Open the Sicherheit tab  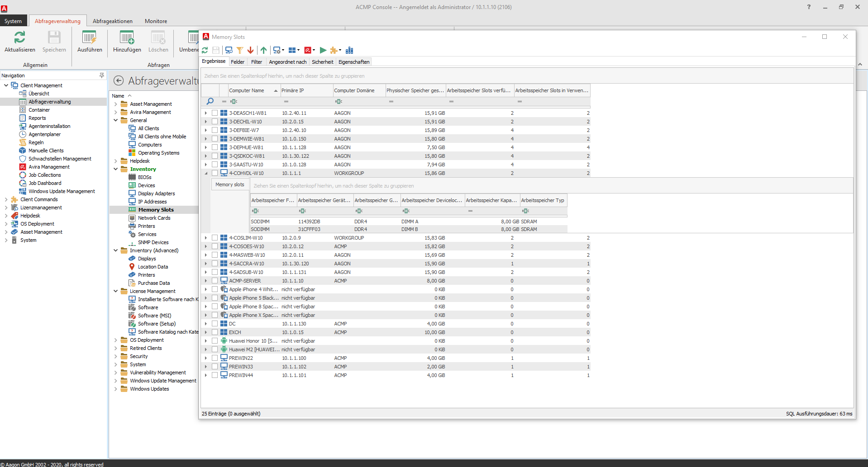323,62
